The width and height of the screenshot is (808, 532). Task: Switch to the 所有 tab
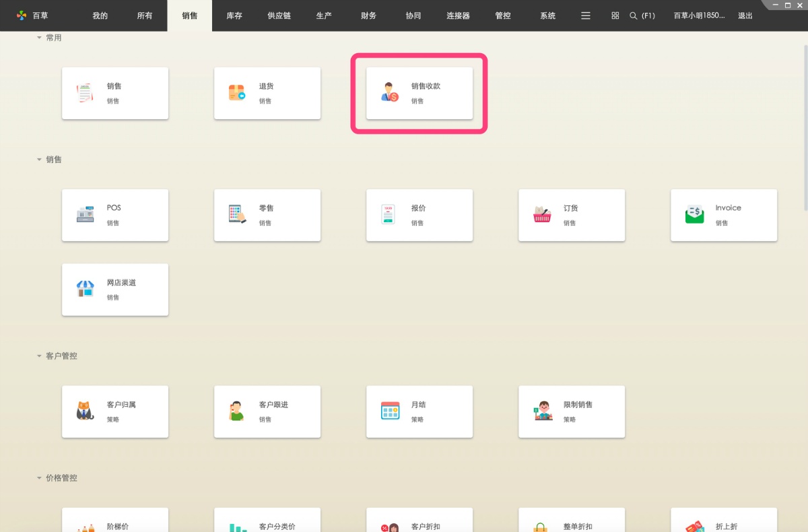(145, 15)
